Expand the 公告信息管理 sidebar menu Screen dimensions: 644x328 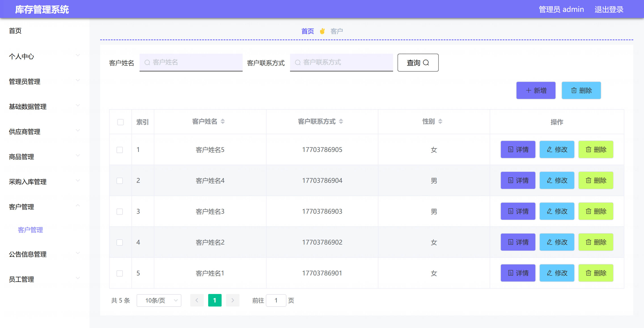(44, 254)
